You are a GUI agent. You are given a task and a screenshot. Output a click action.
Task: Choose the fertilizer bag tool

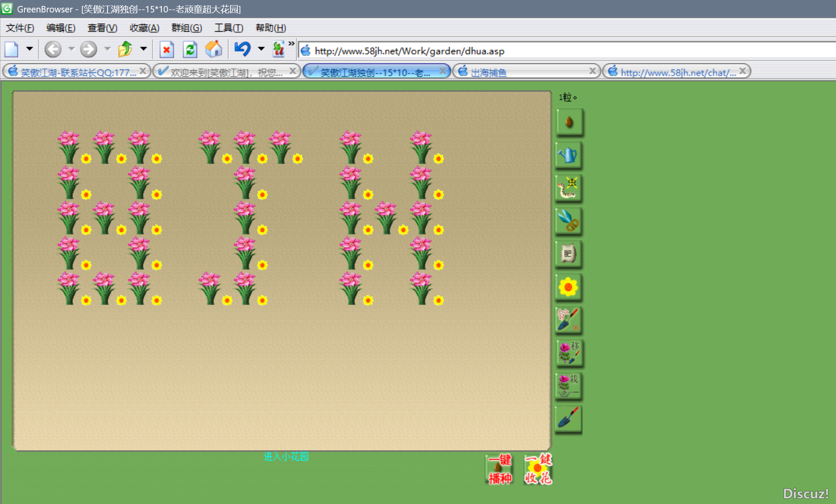(569, 254)
